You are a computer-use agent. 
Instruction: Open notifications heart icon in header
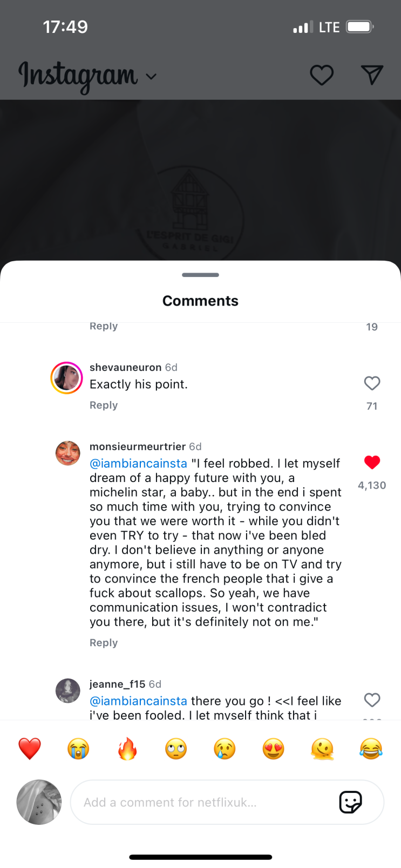tap(322, 75)
